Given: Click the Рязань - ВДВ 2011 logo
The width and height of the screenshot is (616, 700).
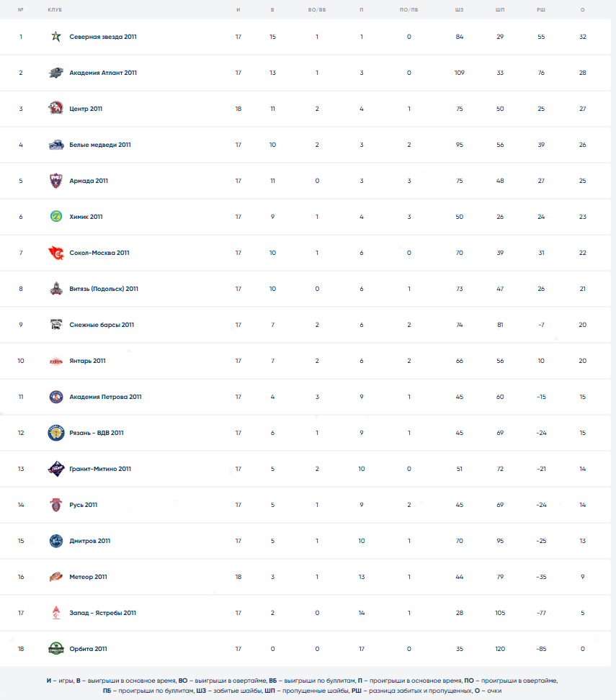Looking at the screenshot, I should pos(56,433).
